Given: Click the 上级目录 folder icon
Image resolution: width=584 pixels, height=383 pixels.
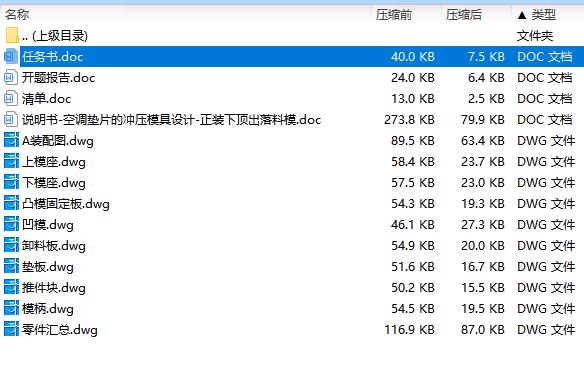Looking at the screenshot, I should (12, 35).
